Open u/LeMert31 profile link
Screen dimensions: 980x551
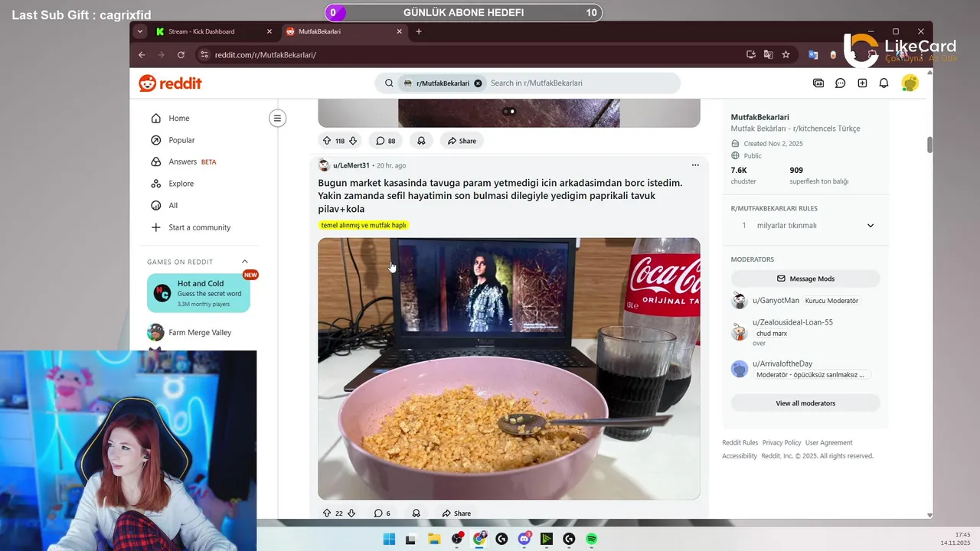pyautogui.click(x=351, y=165)
